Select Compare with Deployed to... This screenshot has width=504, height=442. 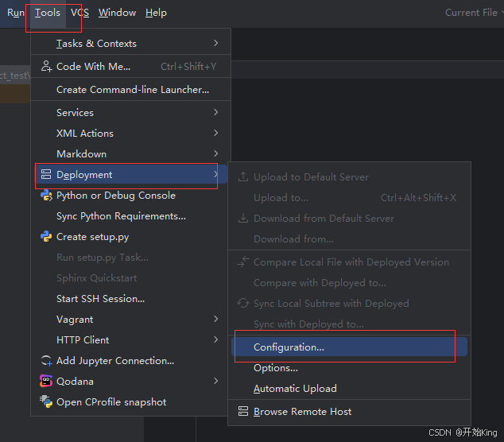coord(320,282)
